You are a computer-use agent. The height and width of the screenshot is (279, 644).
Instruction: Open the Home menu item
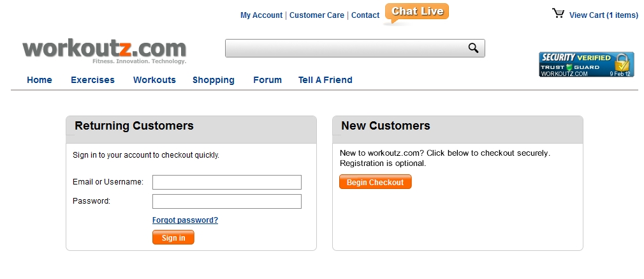pyautogui.click(x=40, y=80)
